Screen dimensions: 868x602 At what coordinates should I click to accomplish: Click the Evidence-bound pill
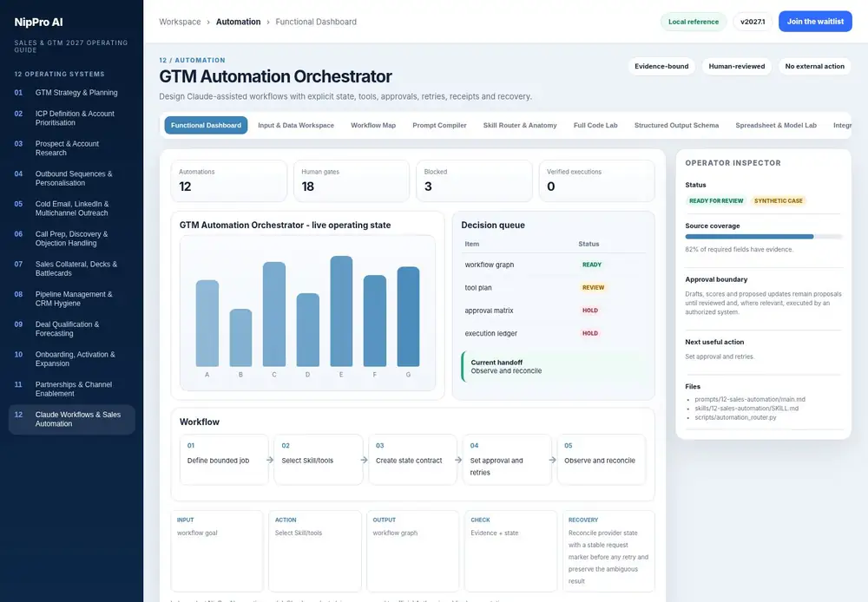pyautogui.click(x=661, y=67)
